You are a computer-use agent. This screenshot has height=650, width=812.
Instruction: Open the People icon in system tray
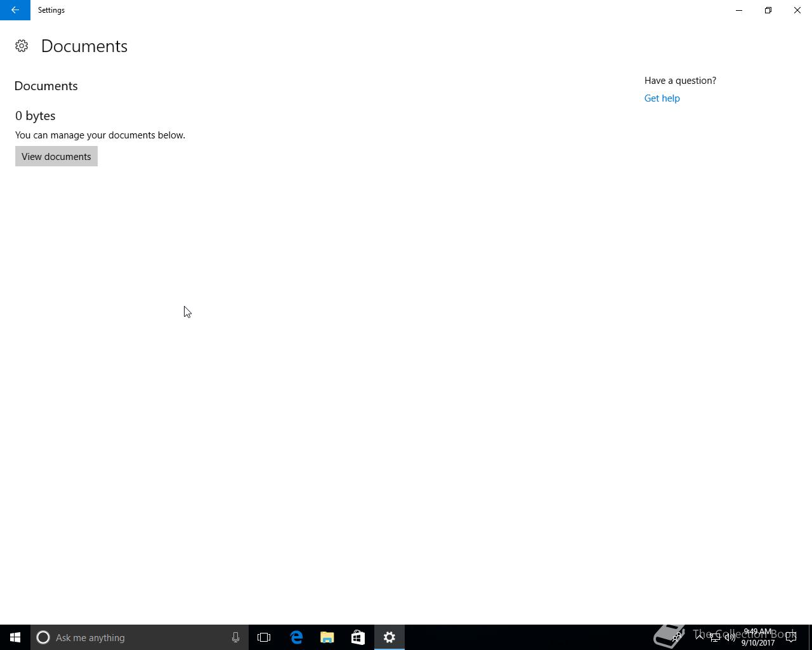click(x=677, y=637)
